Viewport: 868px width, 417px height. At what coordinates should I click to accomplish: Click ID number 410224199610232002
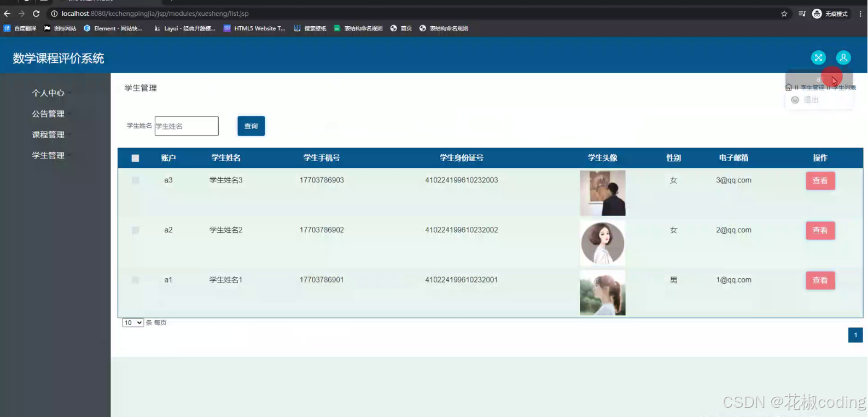[x=462, y=230]
